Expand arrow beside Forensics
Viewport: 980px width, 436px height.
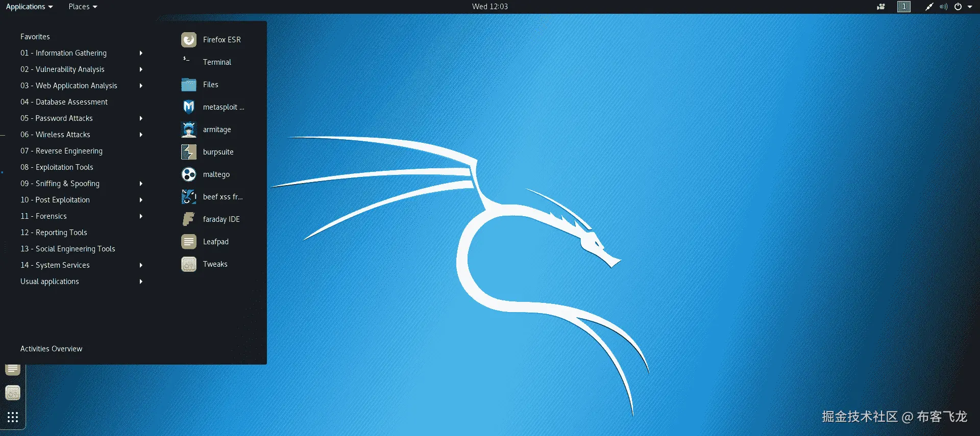[141, 216]
